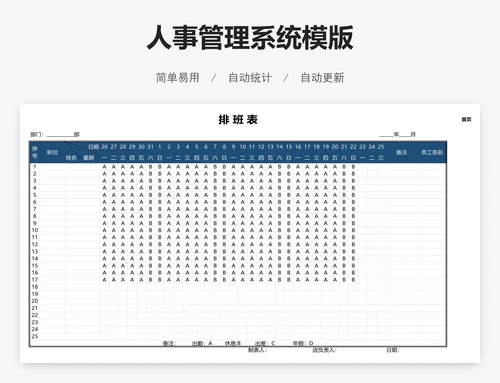Click the 年 月 blank field

[397, 134]
